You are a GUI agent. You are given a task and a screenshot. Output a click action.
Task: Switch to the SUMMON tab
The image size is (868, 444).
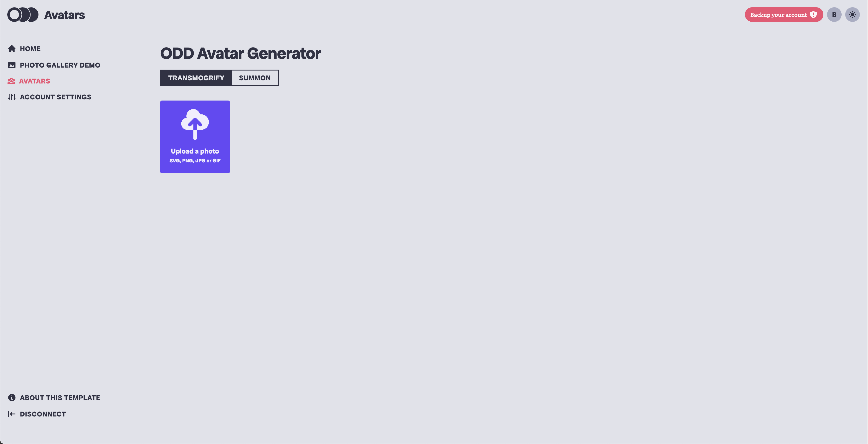click(255, 77)
